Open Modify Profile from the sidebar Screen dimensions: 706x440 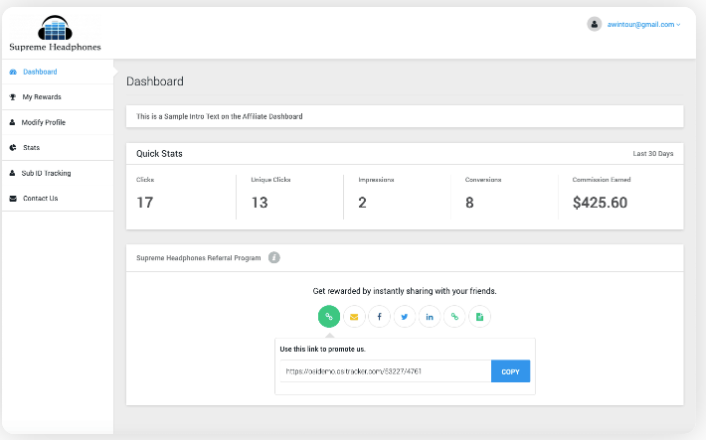coord(43,122)
